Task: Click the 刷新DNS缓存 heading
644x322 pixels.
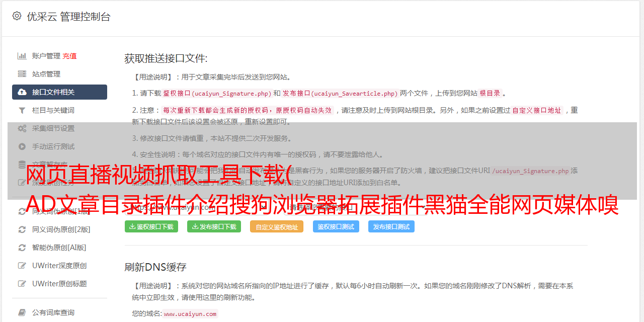Action: [x=155, y=267]
